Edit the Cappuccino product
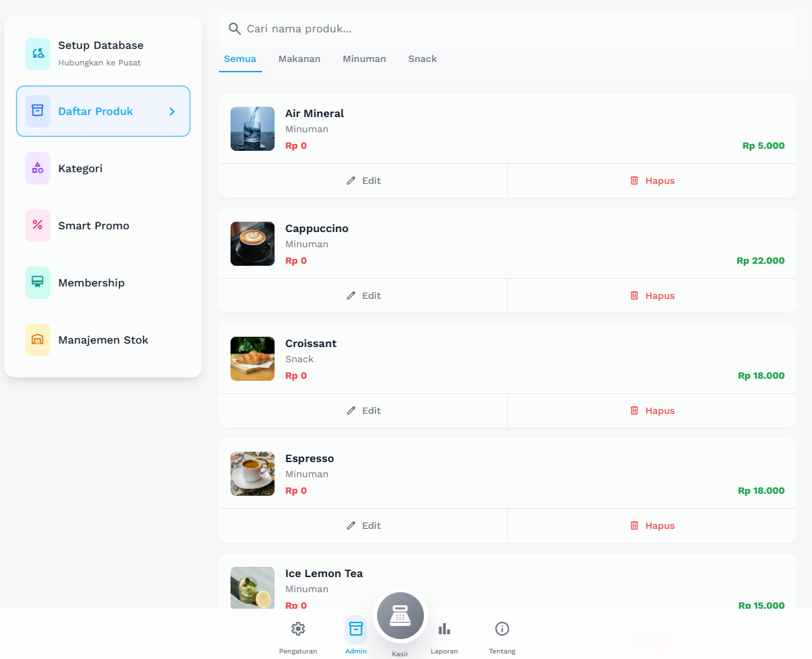The image size is (812, 659). point(363,295)
